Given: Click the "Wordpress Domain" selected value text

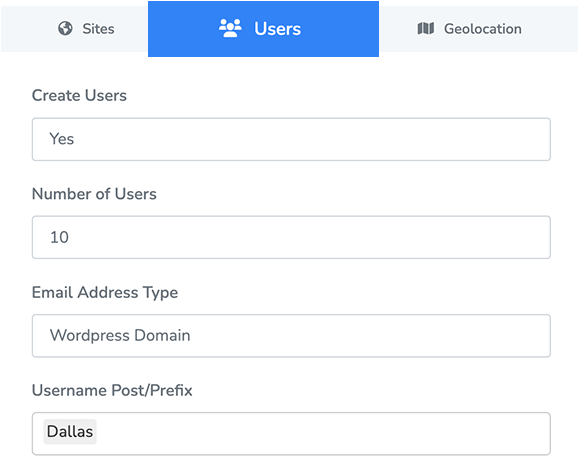Looking at the screenshot, I should 120,336.
